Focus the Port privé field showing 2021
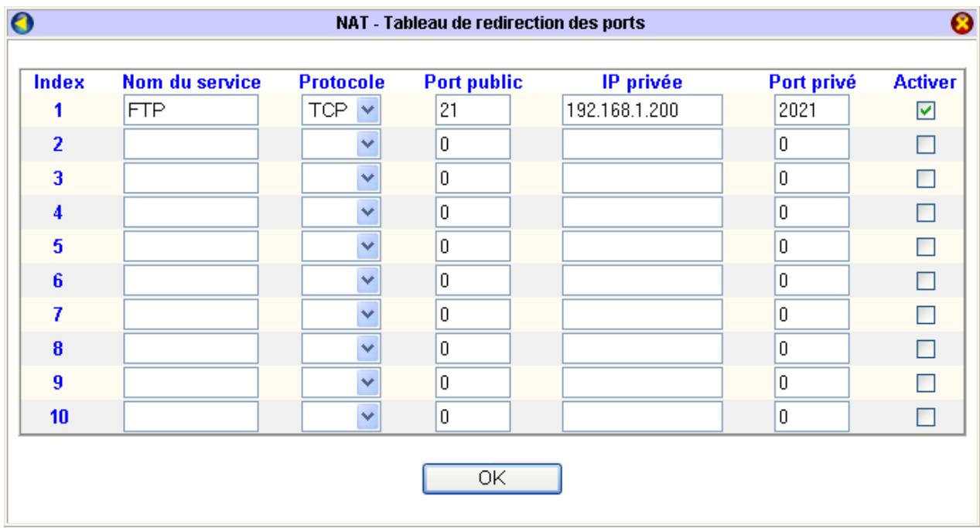The height and width of the screenshot is (528, 980). (811, 111)
